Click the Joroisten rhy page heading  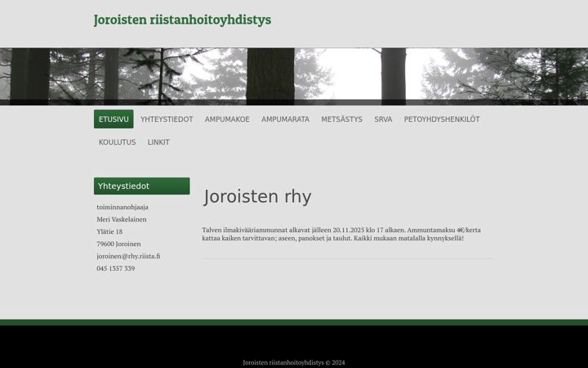257,197
